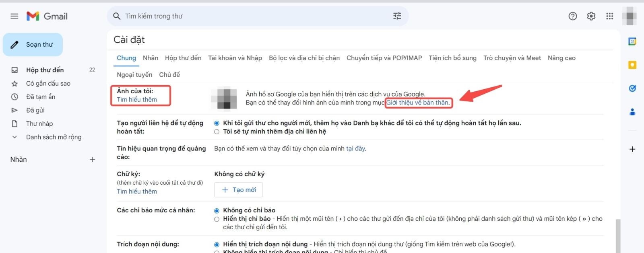Click the send icon beside Đã gửi

pyautogui.click(x=14, y=110)
